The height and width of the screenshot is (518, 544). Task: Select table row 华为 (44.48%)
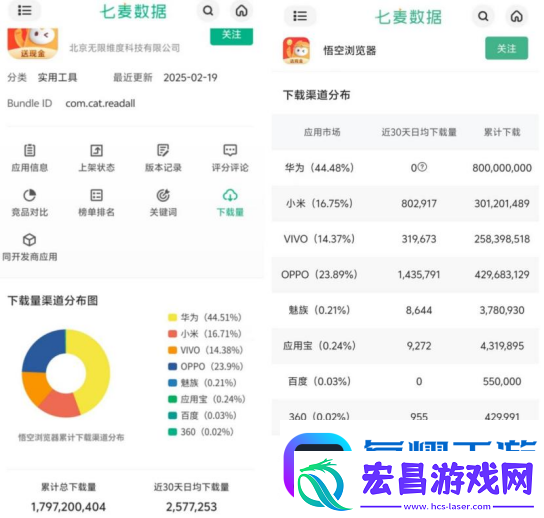[405, 168]
